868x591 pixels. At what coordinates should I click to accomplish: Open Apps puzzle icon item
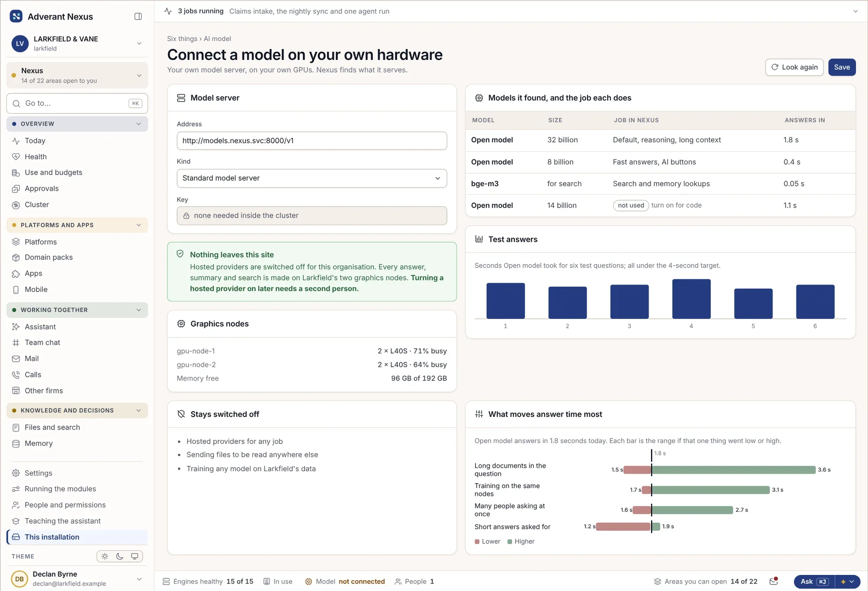[x=16, y=274]
